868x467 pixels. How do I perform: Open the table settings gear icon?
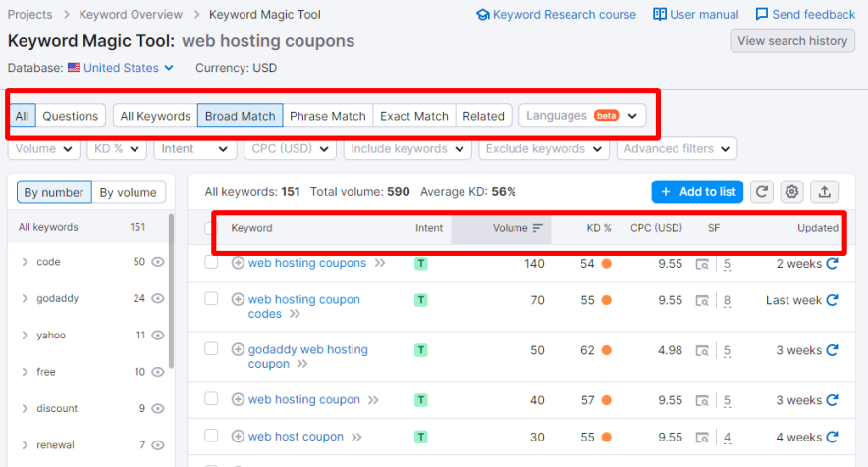(792, 192)
